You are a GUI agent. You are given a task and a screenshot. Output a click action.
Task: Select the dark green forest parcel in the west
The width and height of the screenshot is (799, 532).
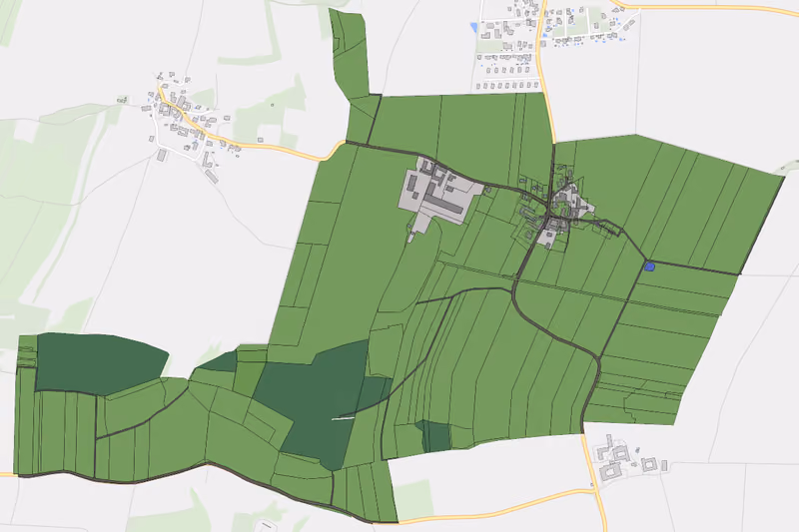[x=100, y=363]
